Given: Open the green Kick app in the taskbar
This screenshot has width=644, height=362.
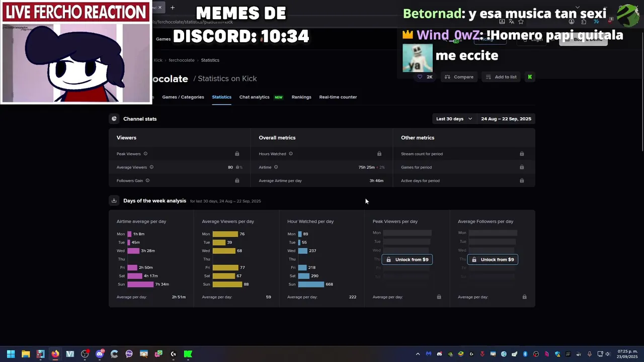Looking at the screenshot, I should (x=188, y=354).
